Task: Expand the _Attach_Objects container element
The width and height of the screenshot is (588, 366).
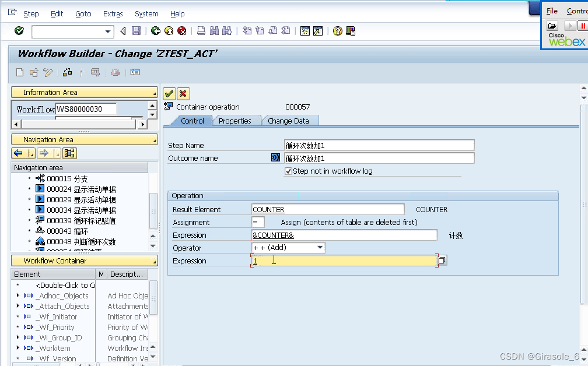Action: (18, 306)
